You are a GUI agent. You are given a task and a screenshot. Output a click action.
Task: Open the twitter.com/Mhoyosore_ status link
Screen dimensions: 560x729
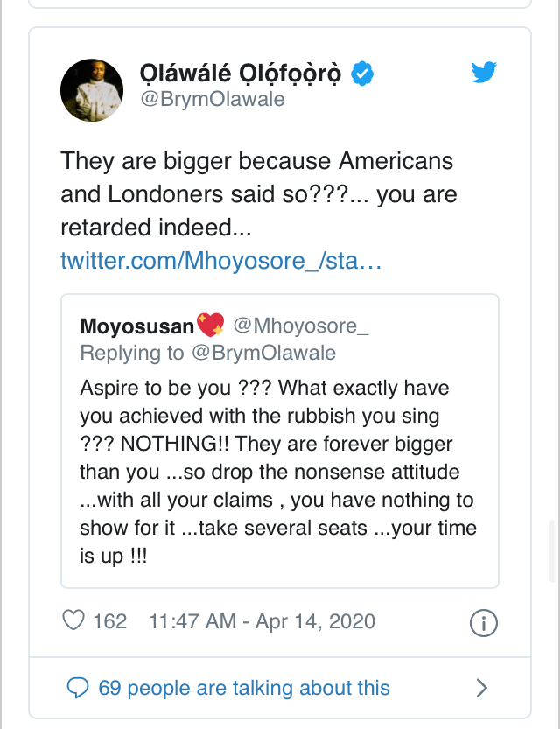coord(220,261)
